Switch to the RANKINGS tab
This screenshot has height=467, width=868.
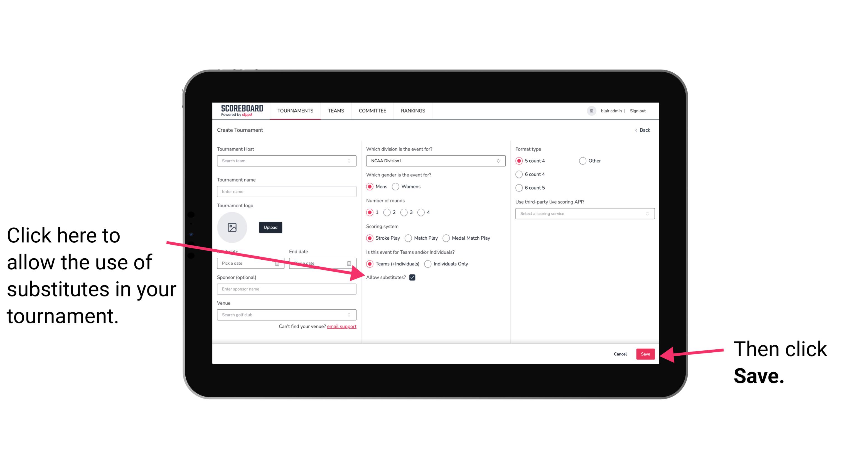coord(413,111)
